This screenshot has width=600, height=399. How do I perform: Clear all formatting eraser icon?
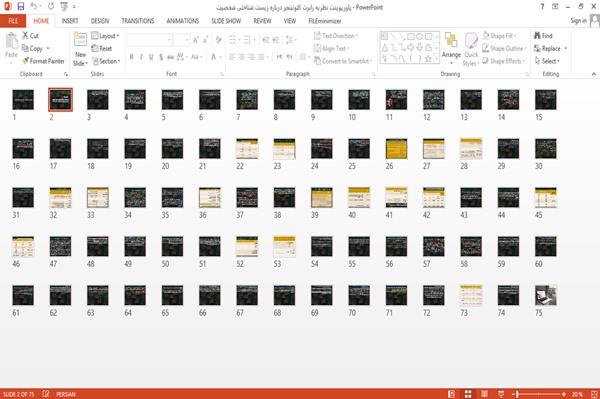tap(218, 40)
